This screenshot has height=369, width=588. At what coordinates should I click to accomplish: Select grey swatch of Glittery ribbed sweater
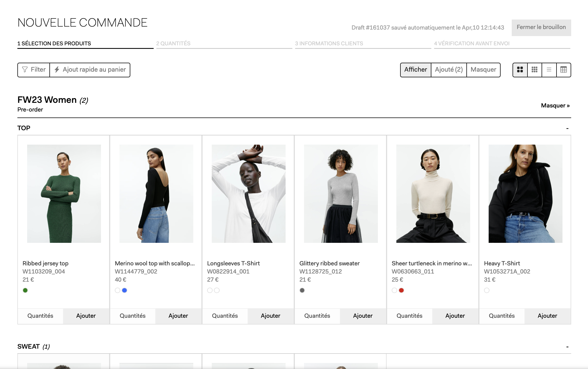point(302,290)
